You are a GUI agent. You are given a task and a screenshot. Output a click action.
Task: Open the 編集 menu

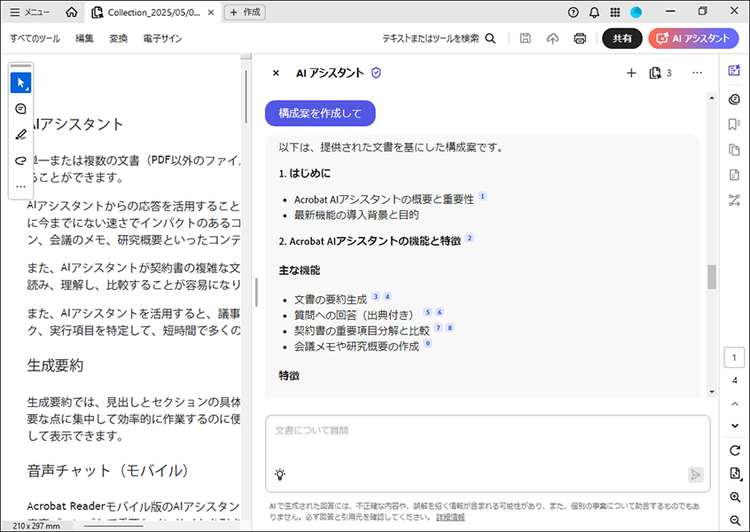click(x=84, y=38)
